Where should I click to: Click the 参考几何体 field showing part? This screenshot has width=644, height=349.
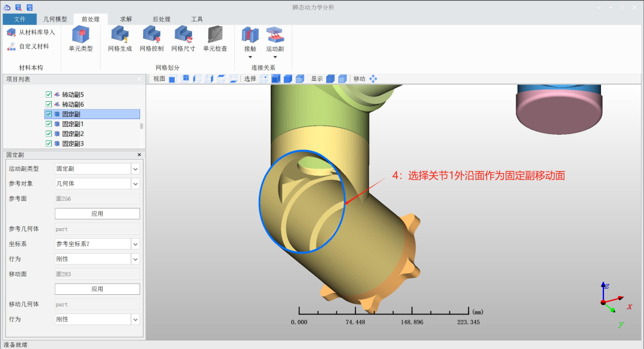click(97, 229)
